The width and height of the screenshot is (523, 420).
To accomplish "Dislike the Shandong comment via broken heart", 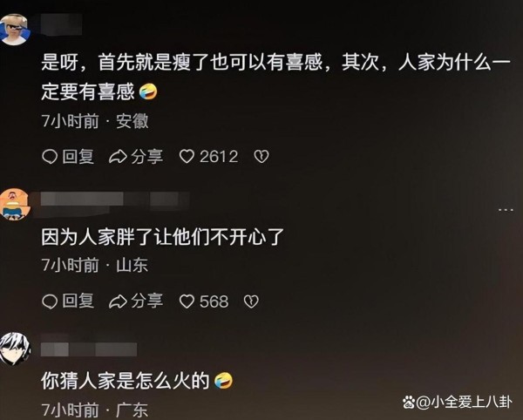I will click(x=251, y=301).
